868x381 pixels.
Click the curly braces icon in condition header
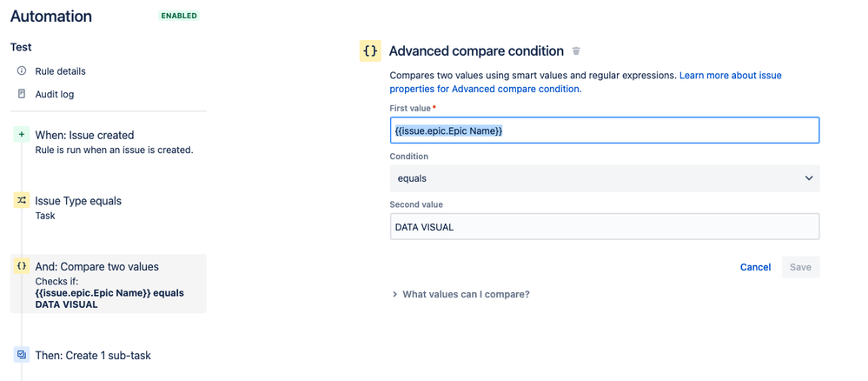click(370, 51)
